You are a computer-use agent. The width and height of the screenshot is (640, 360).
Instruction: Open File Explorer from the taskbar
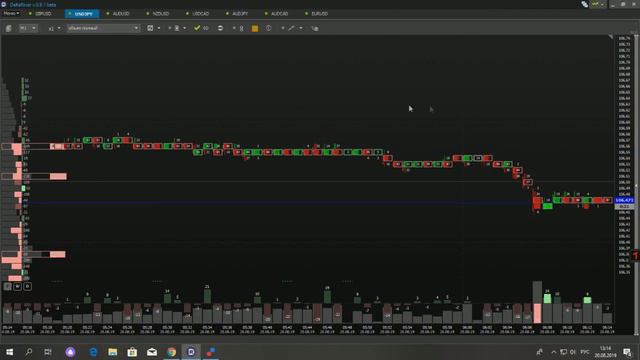113,352
